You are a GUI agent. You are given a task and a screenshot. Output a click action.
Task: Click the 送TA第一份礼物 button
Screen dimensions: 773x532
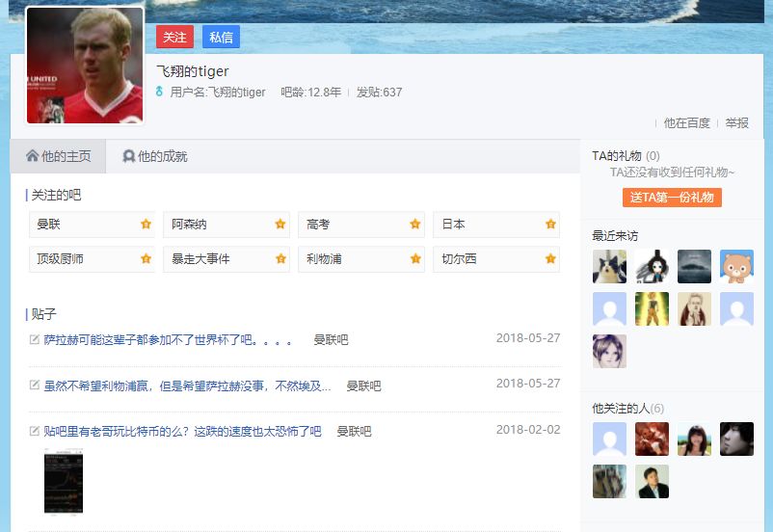pos(672,198)
